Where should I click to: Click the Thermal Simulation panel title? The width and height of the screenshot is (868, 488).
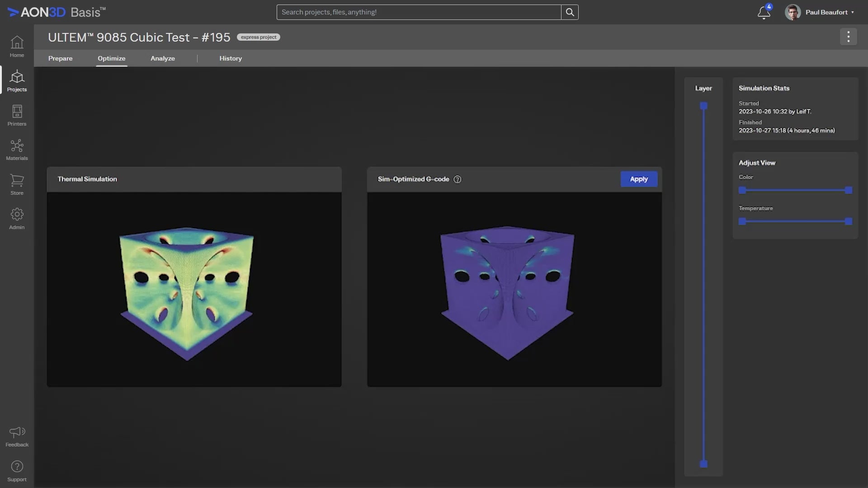point(87,179)
